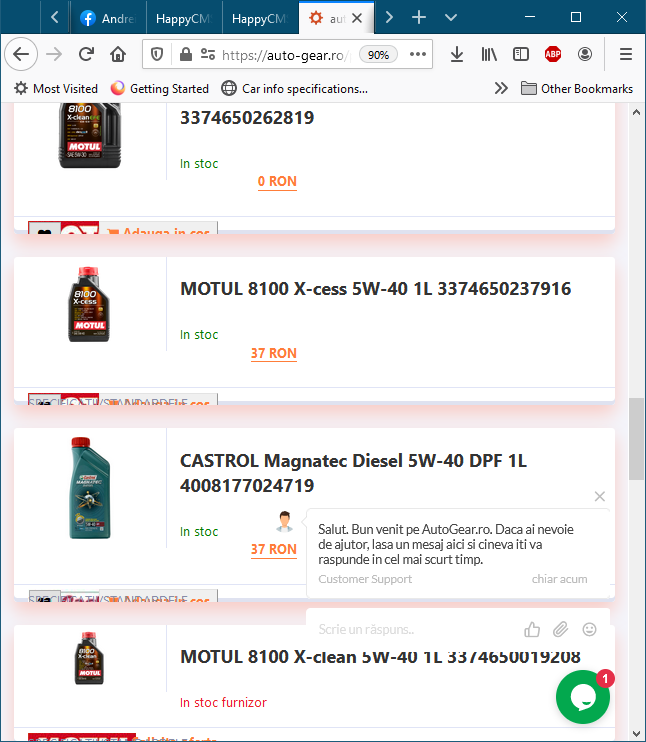Switch to the first HappyCMS tab

pyautogui.click(x=184, y=18)
